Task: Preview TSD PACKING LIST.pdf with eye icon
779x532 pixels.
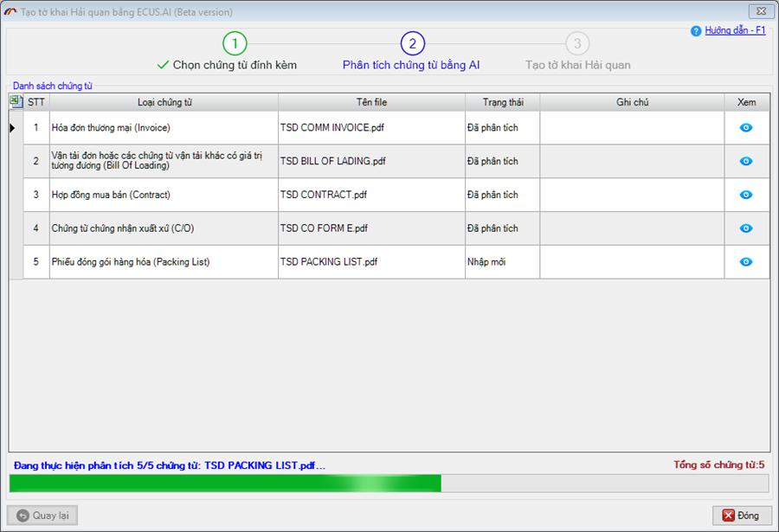Action: pos(746,262)
